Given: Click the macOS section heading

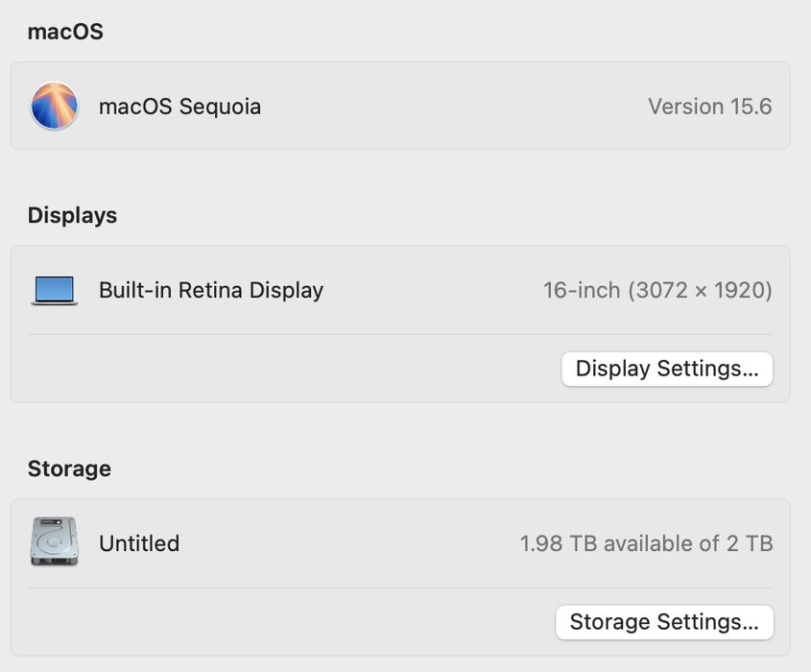Looking at the screenshot, I should (64, 32).
